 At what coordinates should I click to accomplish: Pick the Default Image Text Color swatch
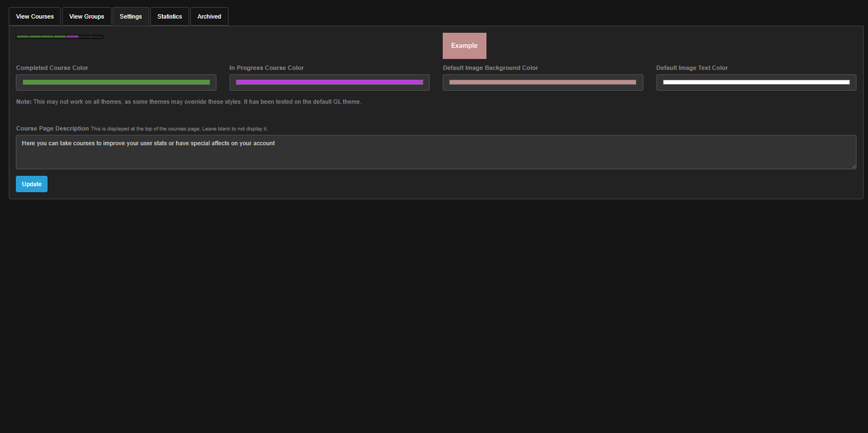pos(756,82)
